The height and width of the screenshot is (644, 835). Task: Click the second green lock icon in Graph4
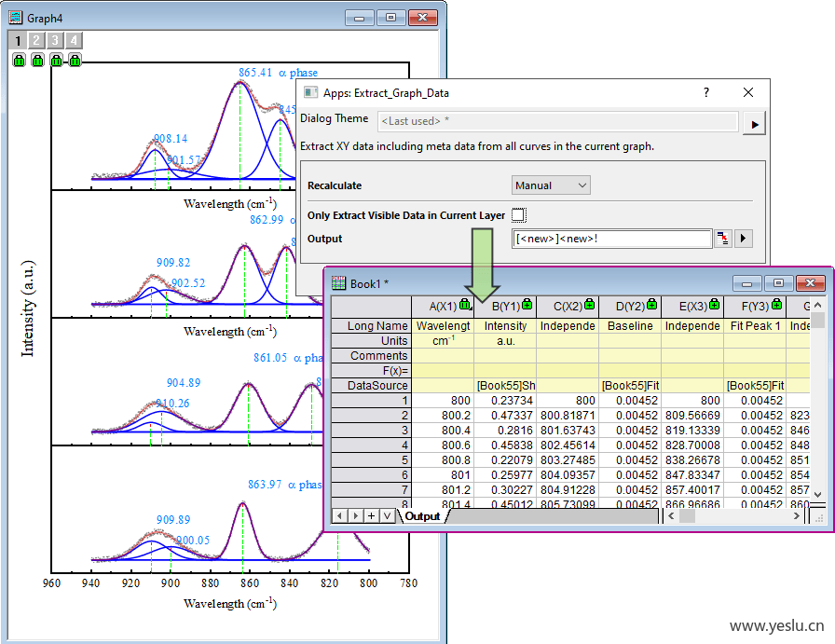[x=38, y=61]
